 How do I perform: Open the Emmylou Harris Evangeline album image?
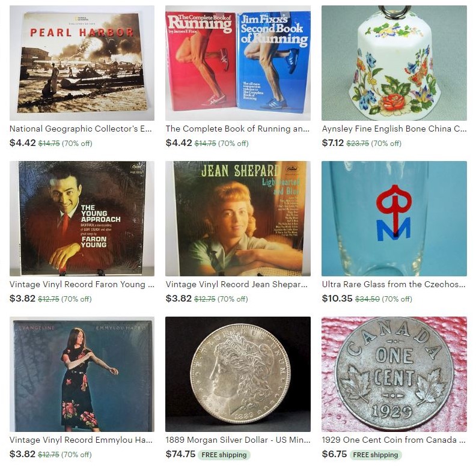(x=82, y=374)
